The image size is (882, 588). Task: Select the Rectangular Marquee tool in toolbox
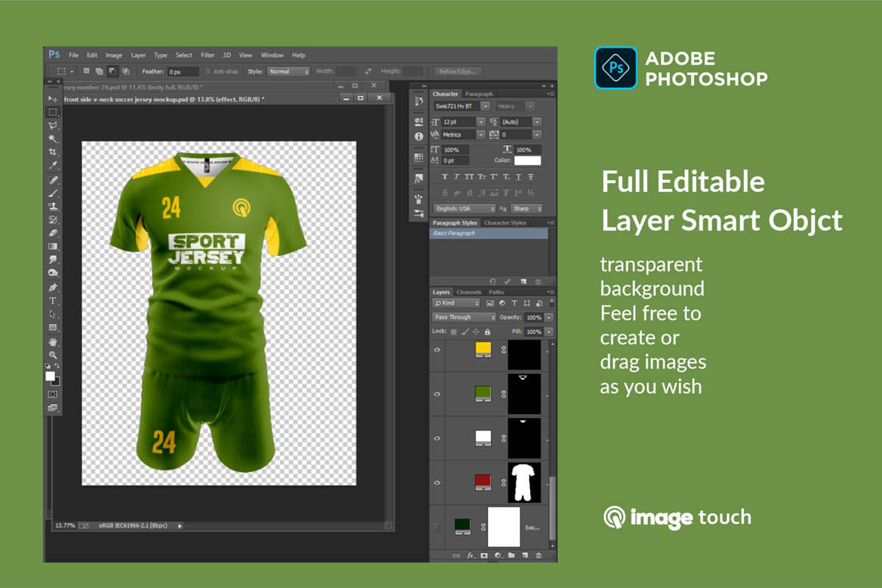[x=53, y=112]
